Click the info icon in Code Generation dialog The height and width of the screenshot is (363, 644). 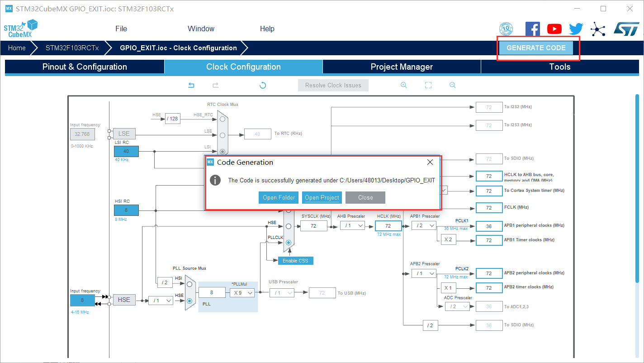click(216, 180)
